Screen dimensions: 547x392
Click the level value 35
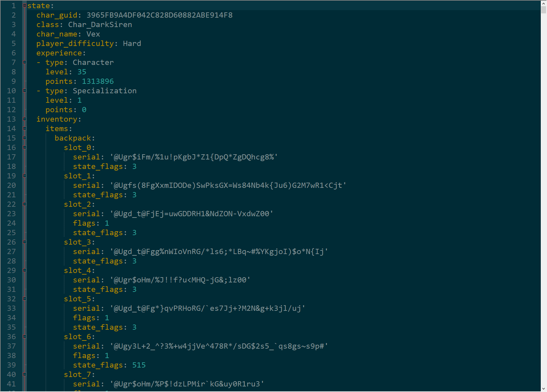pos(82,72)
